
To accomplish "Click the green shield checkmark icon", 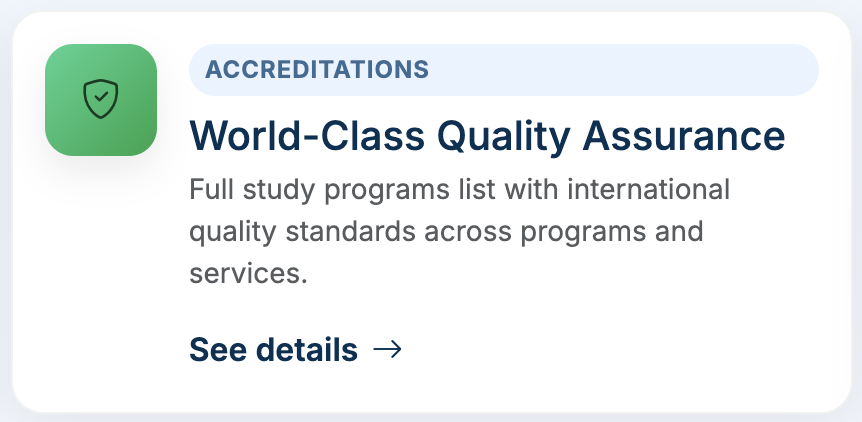I will click(x=101, y=100).
